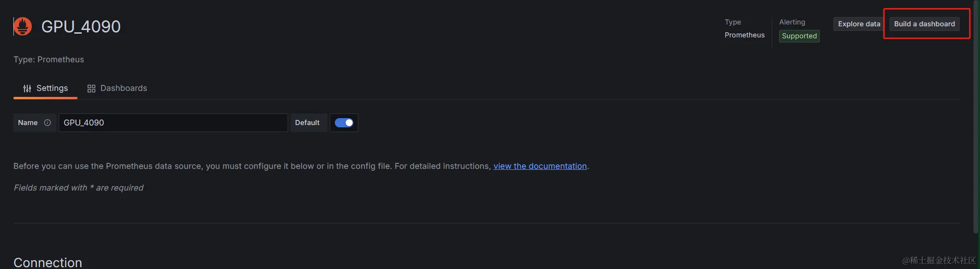This screenshot has width=980, height=269.
Task: Click the Settings tab sliders icon
Action: click(x=27, y=88)
